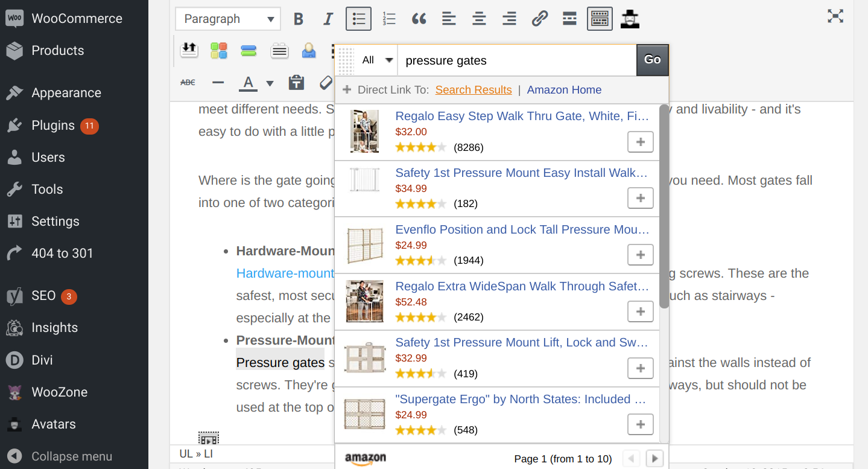Click the results list scrollbar
Image resolution: width=868 pixels, height=469 pixels.
click(x=664, y=206)
